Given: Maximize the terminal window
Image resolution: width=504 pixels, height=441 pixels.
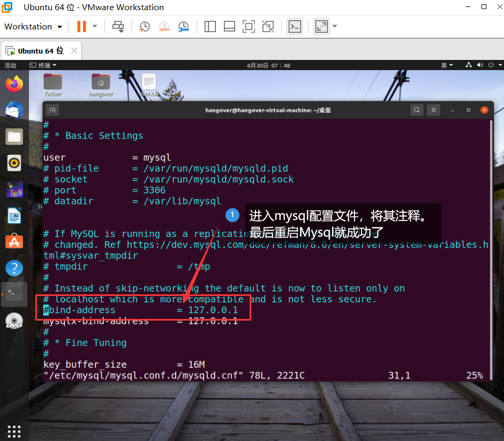Looking at the screenshot, I should (468, 110).
